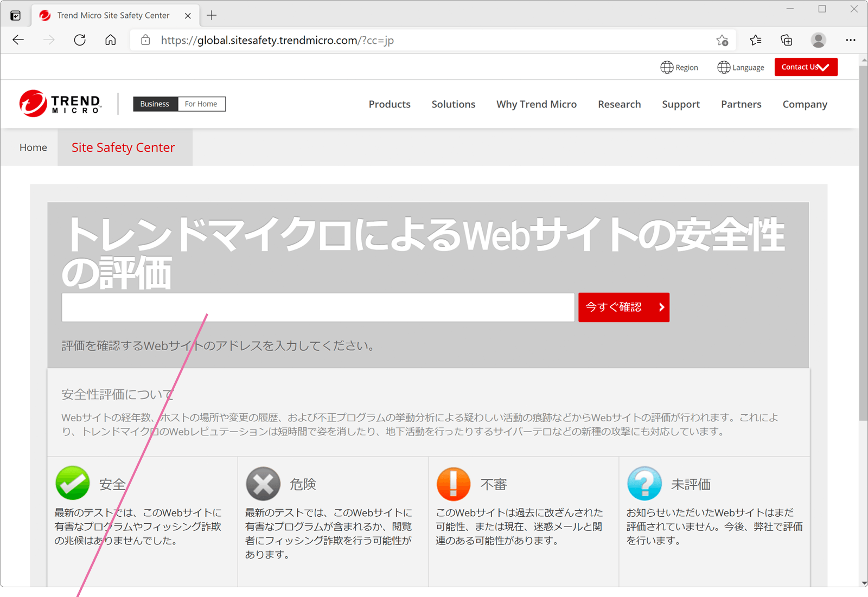Open the tab actions menu icon
Screen dimensions: 868x597
pos(16,16)
